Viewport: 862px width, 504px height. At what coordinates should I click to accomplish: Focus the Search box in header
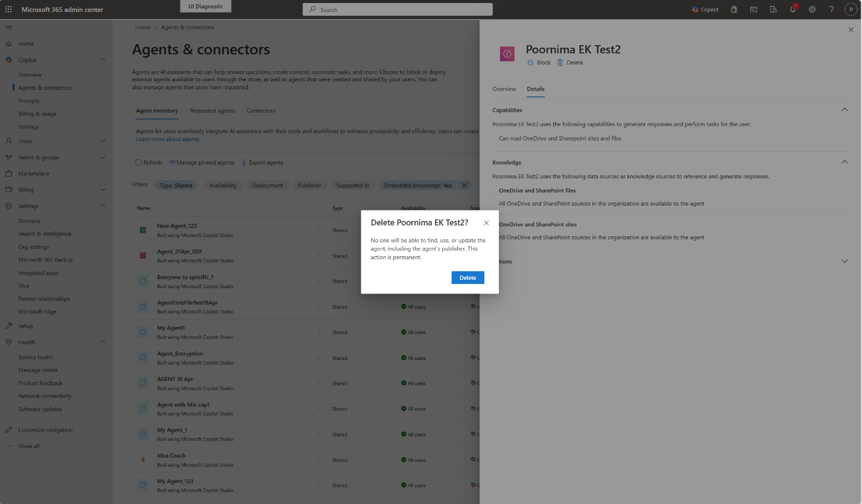coord(398,10)
